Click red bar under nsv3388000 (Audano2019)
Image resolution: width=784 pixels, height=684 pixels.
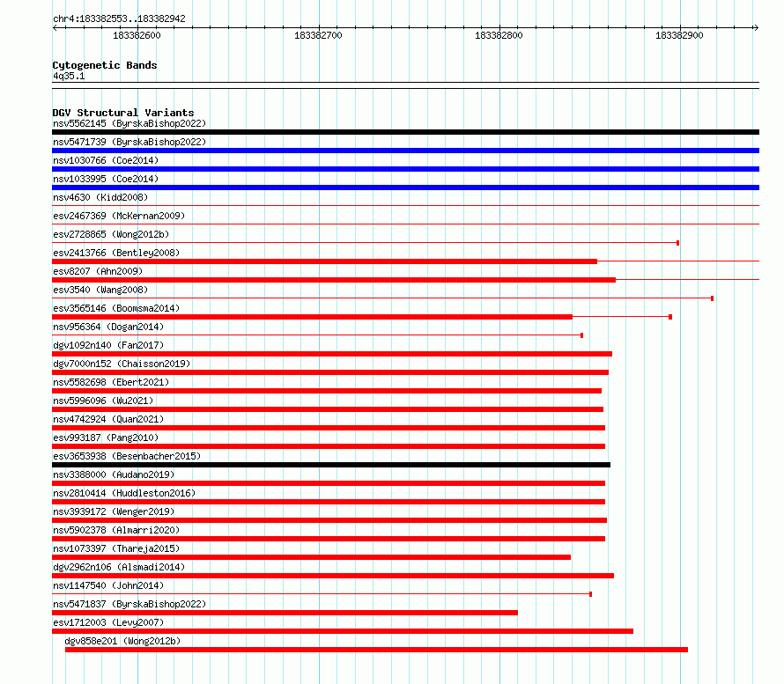coord(329,483)
